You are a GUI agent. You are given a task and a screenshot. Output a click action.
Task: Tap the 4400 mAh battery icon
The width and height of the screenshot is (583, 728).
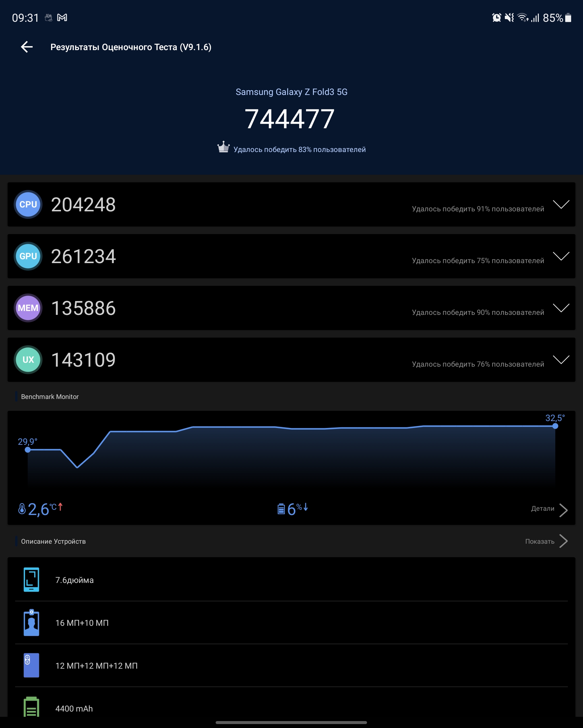pyautogui.click(x=31, y=707)
